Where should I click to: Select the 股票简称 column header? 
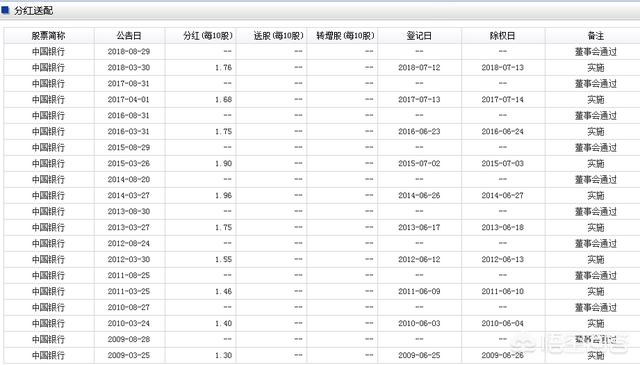pos(49,36)
